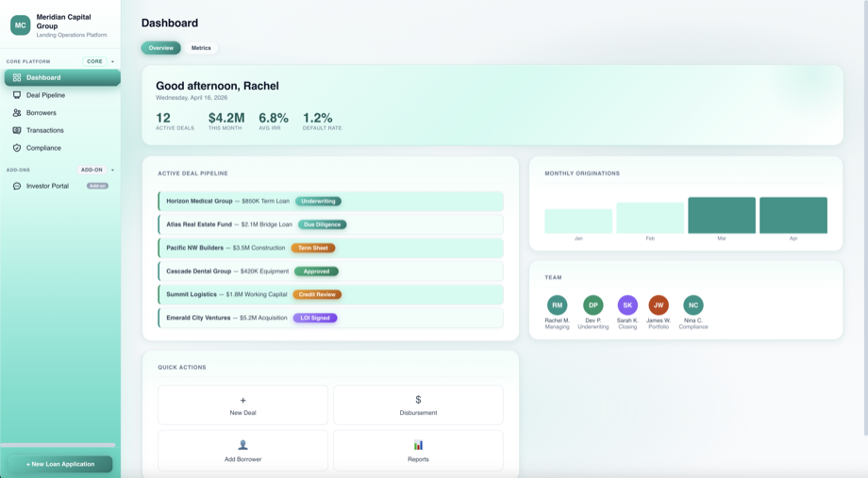Click the dollar icon on Disbursement
This screenshot has width=868, height=478.
tap(418, 400)
